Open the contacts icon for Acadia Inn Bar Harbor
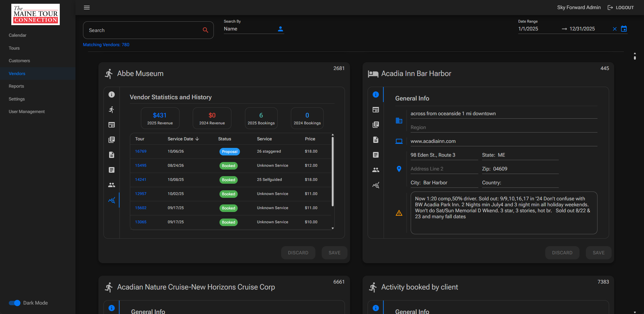Viewport: 644px width, 314px height. click(376, 170)
